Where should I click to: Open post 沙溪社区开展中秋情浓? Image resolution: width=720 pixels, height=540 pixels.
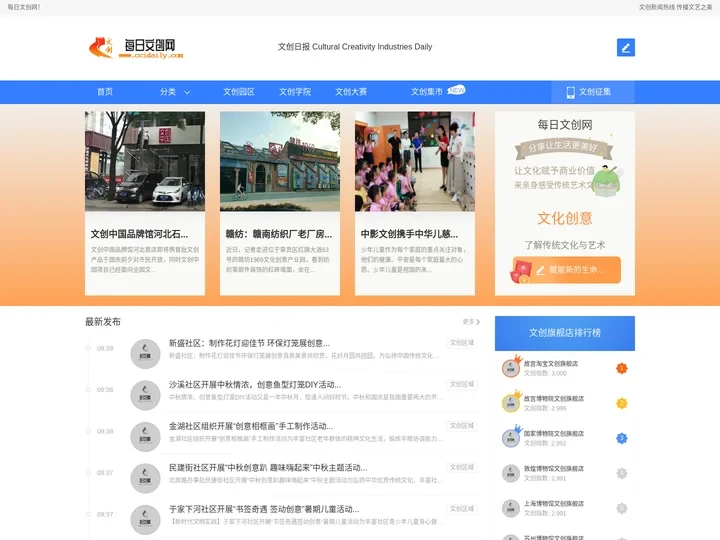[x=255, y=384]
